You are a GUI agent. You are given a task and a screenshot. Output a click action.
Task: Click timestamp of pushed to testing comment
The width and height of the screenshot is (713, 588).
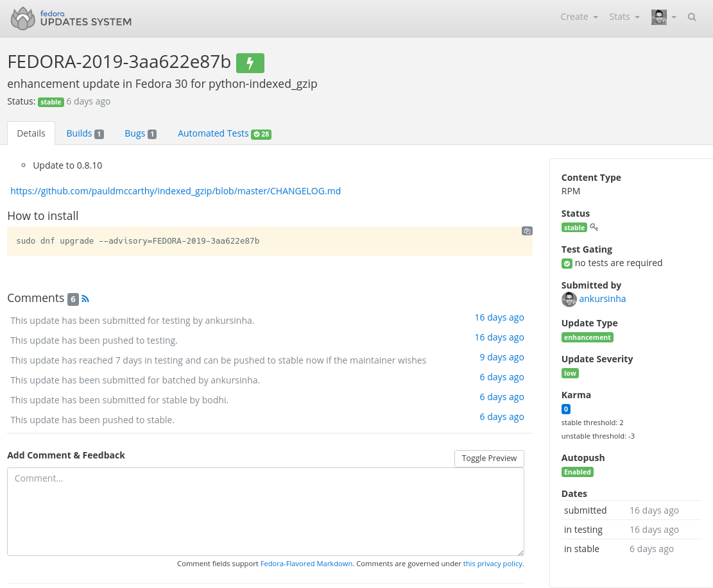pyautogui.click(x=499, y=337)
